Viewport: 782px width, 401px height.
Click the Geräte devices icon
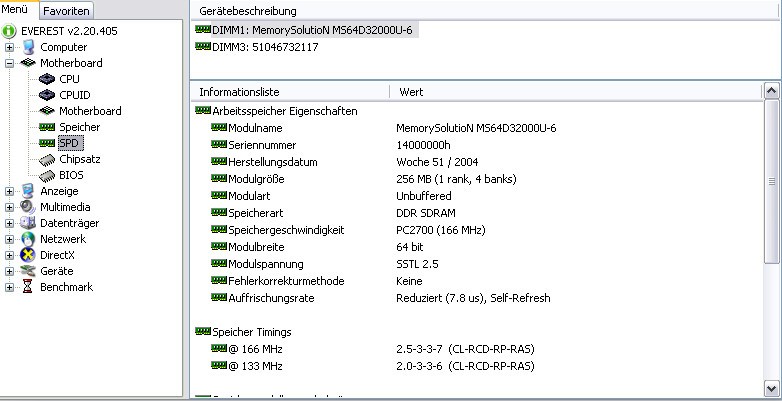28,271
